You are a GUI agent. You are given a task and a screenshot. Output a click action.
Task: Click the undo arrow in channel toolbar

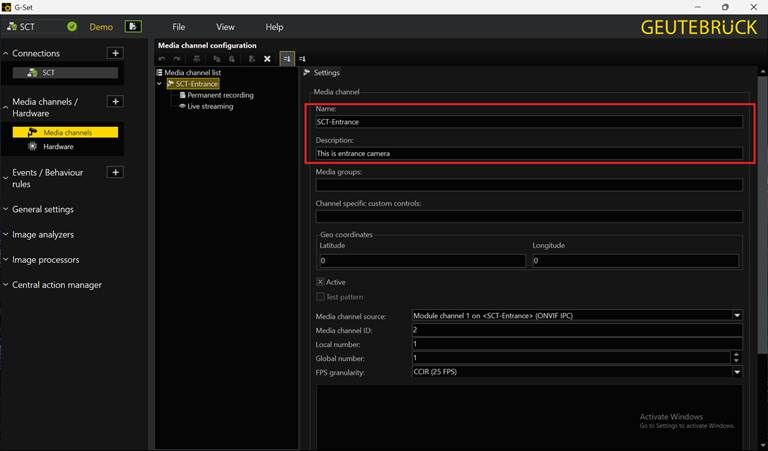[x=163, y=59]
